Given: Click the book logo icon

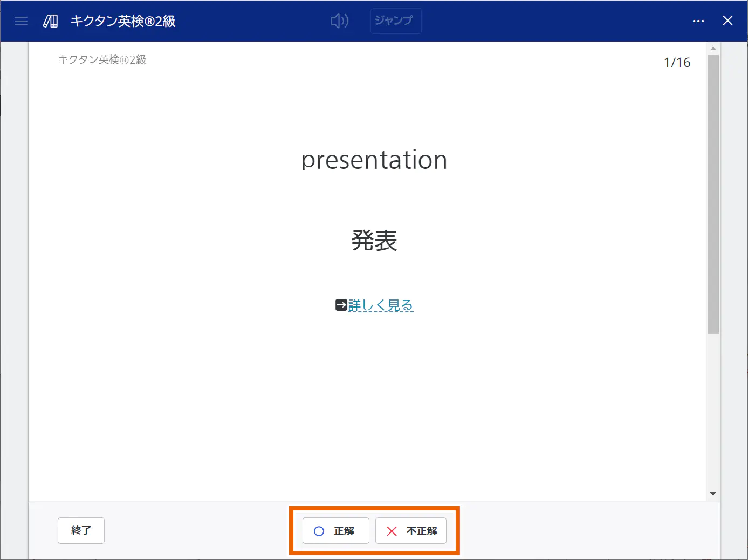Looking at the screenshot, I should coord(51,21).
